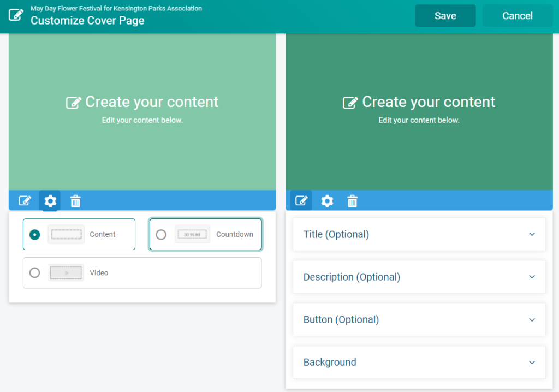This screenshot has width=559, height=392.
Task: Click the countdown timer thumbnail icon
Action: tap(192, 234)
